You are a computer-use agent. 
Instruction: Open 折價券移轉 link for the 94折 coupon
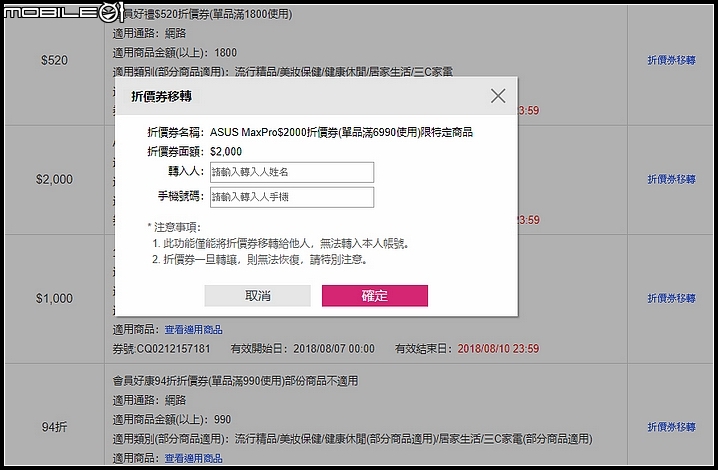(x=671, y=427)
